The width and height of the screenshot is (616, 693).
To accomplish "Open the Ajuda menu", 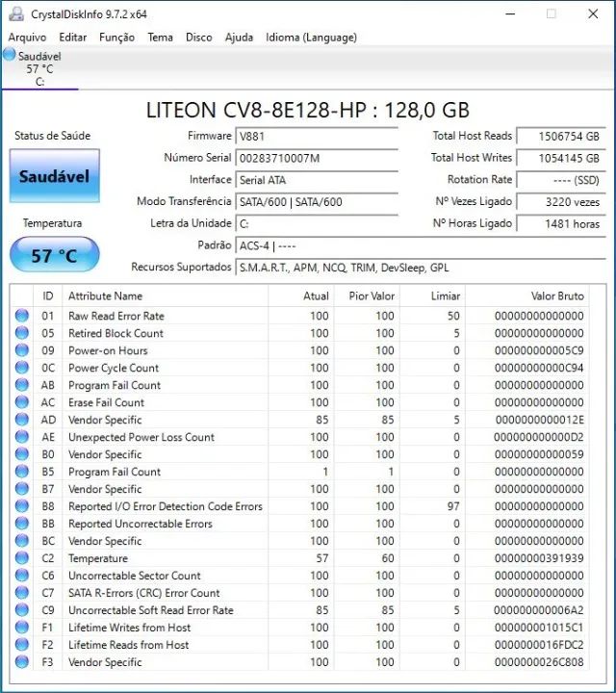I will (x=239, y=38).
